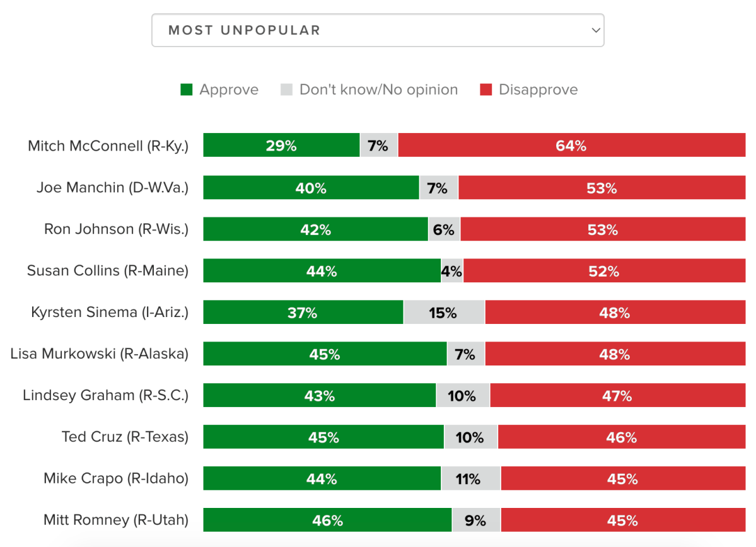Click the Kyrsten Sinema (I-Ariz.) label
Screen dimensions: 756x547
tap(110, 313)
